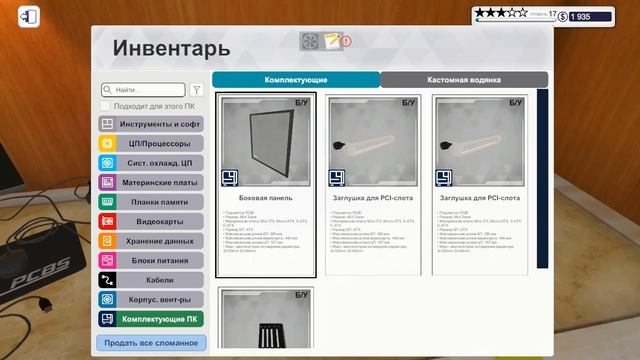Click the dollar coin money icon
Screen dimensions: 640x360
563,17
